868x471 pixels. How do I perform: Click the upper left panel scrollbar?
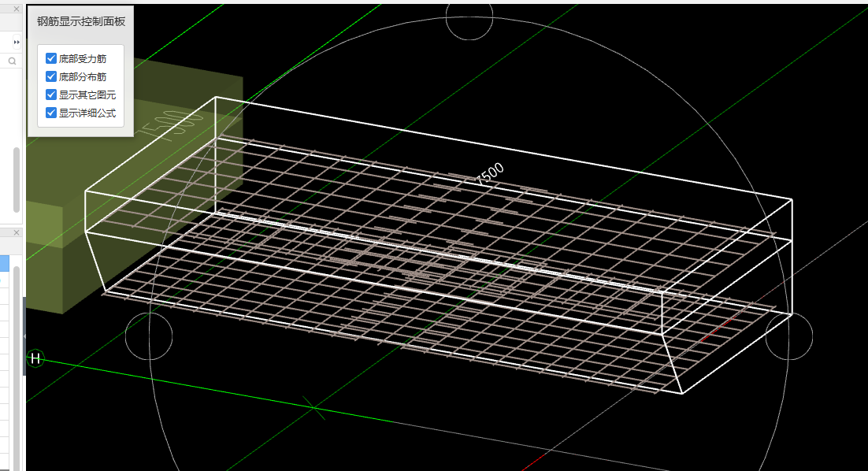[x=17, y=180]
